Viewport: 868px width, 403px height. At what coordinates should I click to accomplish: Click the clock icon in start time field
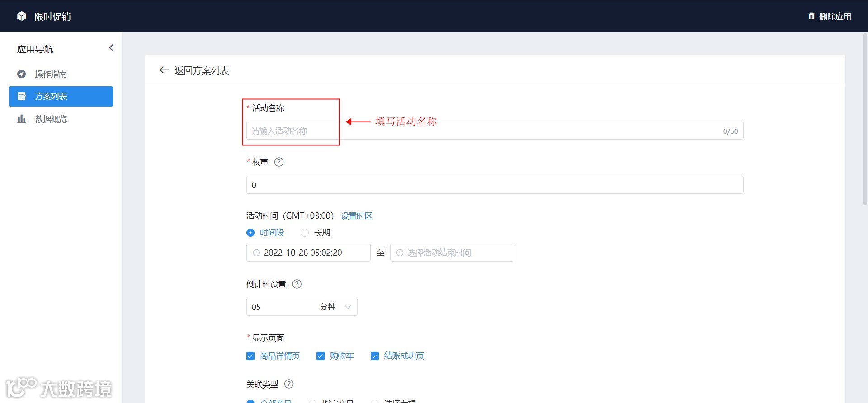(256, 253)
